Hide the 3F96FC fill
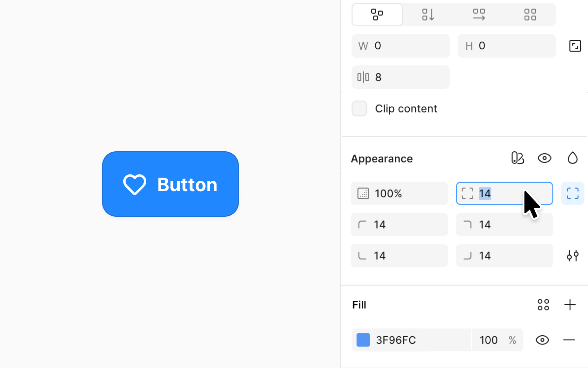The height and width of the screenshot is (368, 588). (x=542, y=340)
